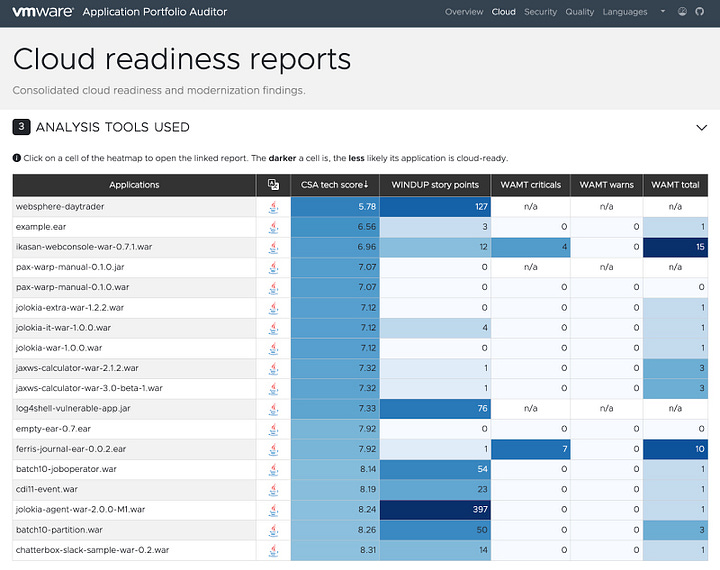Viewport: 720px width, 570px height.
Task: Open the GitHub icon in navbar
Action: click(x=699, y=11)
